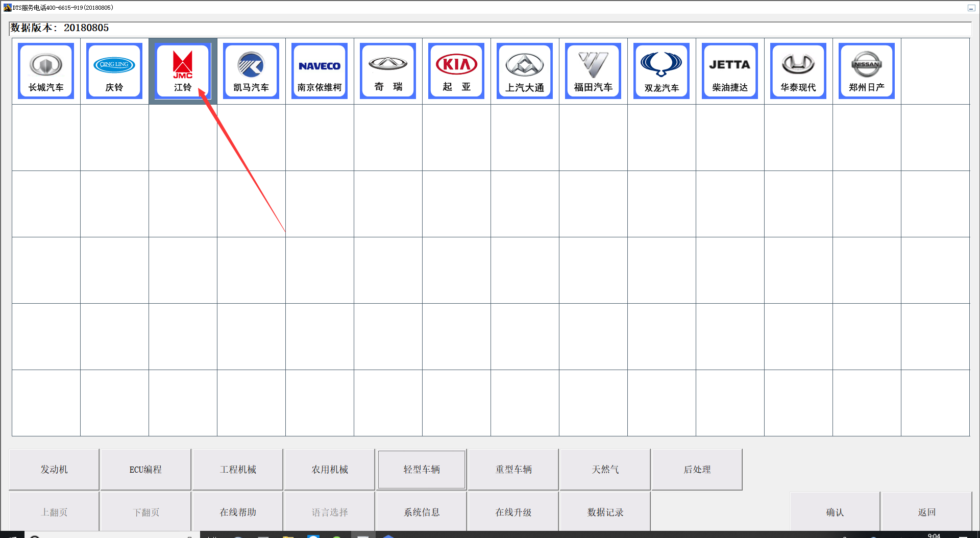Image resolution: width=980 pixels, height=538 pixels.
Task: Start 在线升级 online upgrade
Action: click(513, 512)
